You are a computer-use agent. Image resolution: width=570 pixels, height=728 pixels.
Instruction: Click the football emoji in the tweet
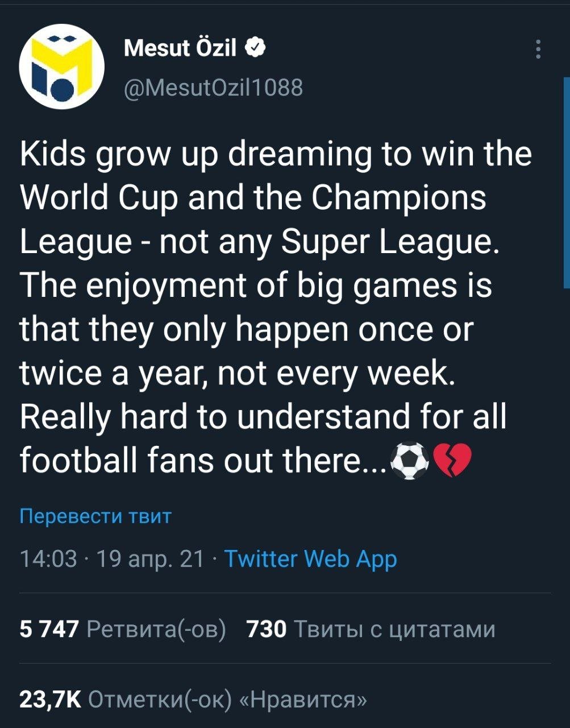[x=409, y=460]
